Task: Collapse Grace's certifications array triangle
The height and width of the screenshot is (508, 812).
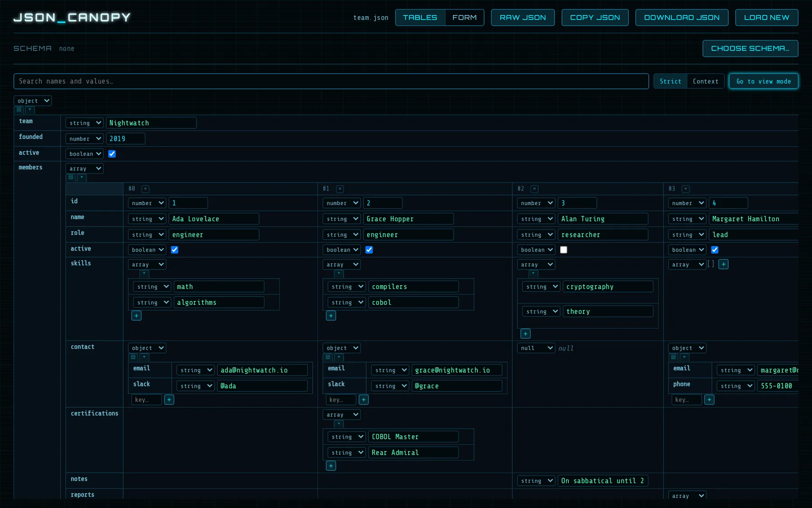Action: [x=339, y=424]
